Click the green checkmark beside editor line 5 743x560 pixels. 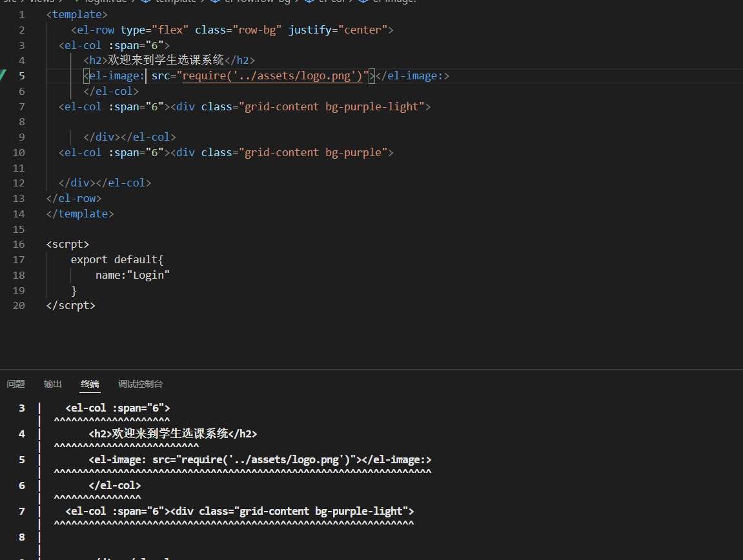tap(3, 75)
